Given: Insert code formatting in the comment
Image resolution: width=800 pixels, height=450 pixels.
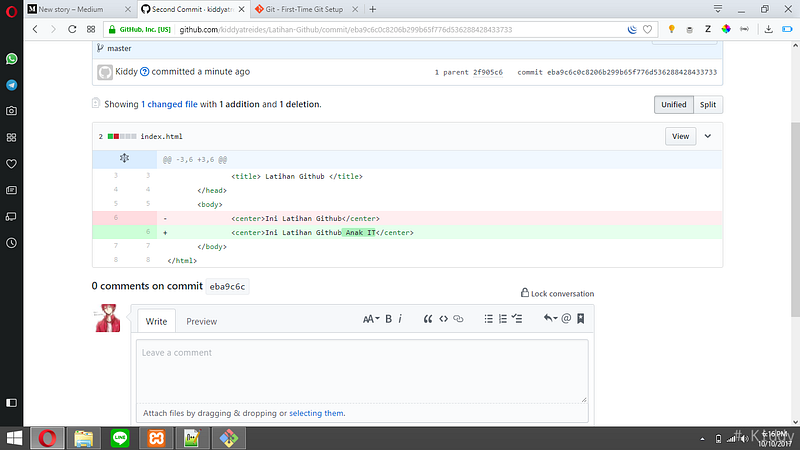Looking at the screenshot, I should [443, 319].
